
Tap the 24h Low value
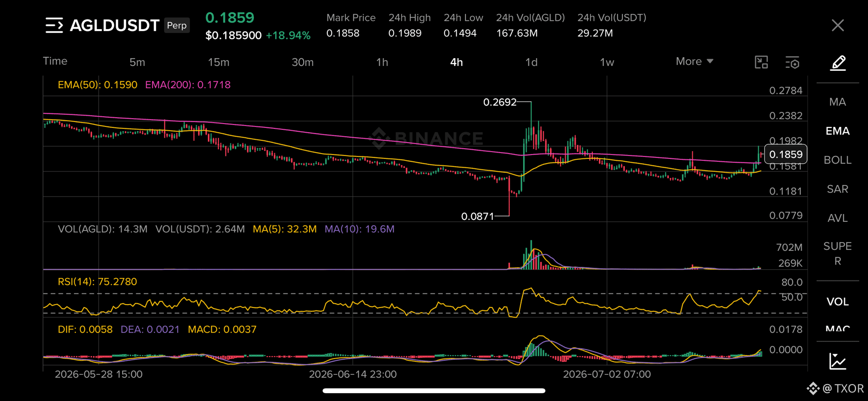[460, 33]
